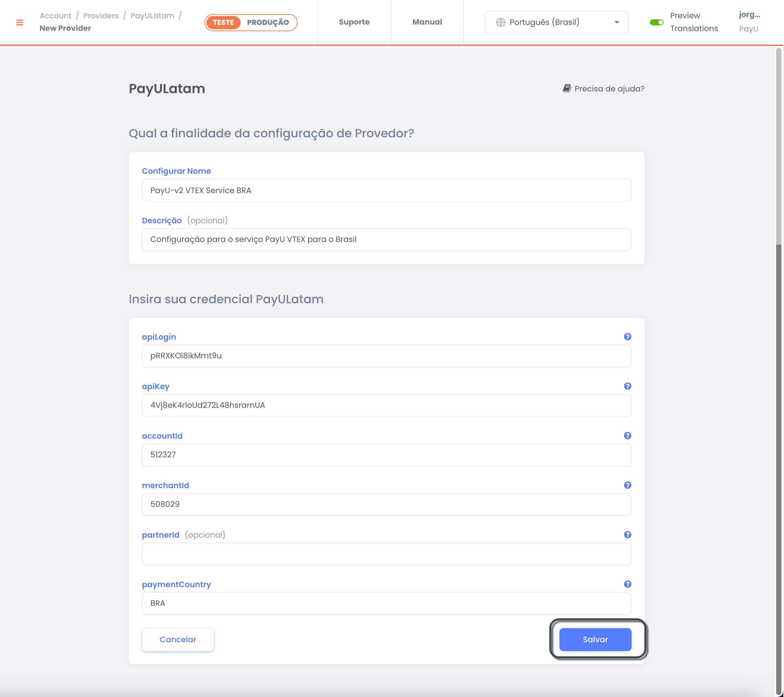Go to Account breadcrumb

coord(55,16)
